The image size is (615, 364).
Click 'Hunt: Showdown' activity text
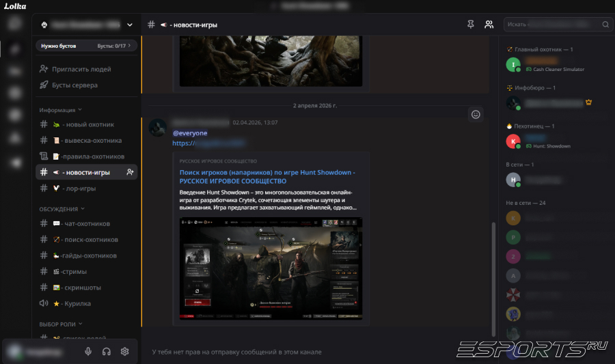(x=551, y=146)
